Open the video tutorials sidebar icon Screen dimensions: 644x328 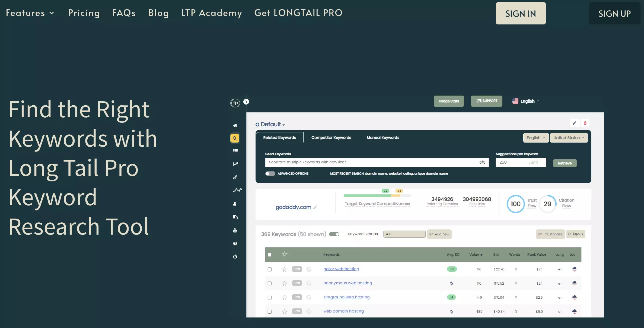235,230
